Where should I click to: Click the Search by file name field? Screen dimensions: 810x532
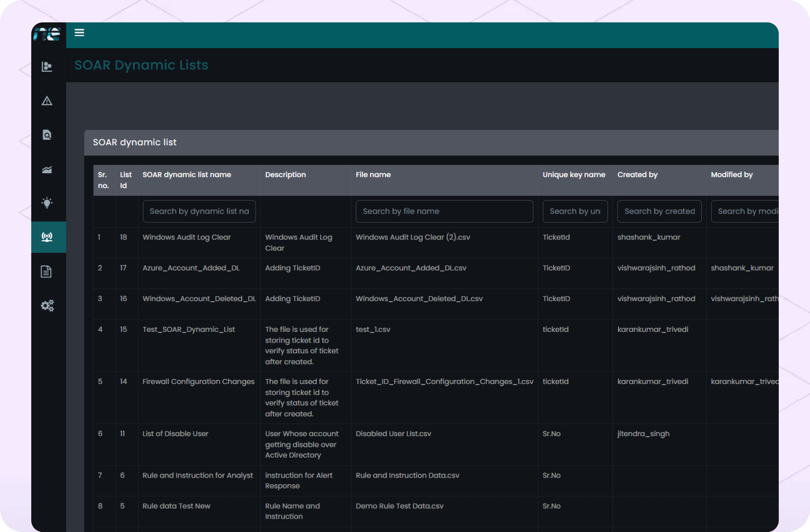444,211
